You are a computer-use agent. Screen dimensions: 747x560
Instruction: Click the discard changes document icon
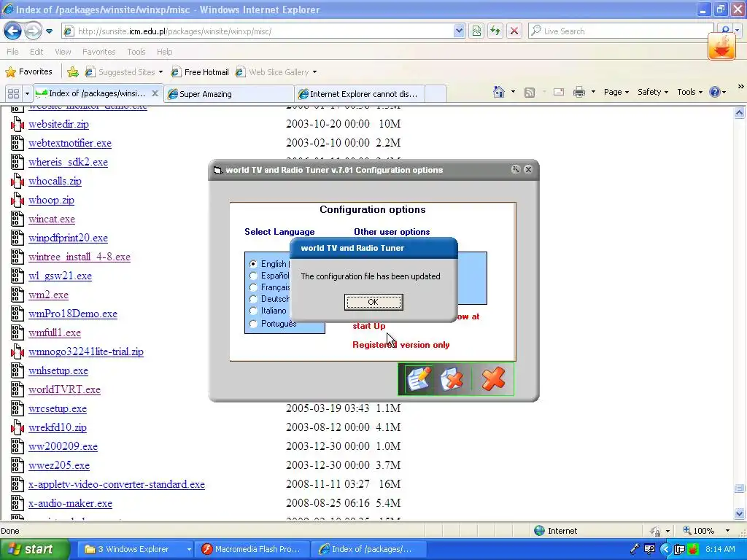452,379
